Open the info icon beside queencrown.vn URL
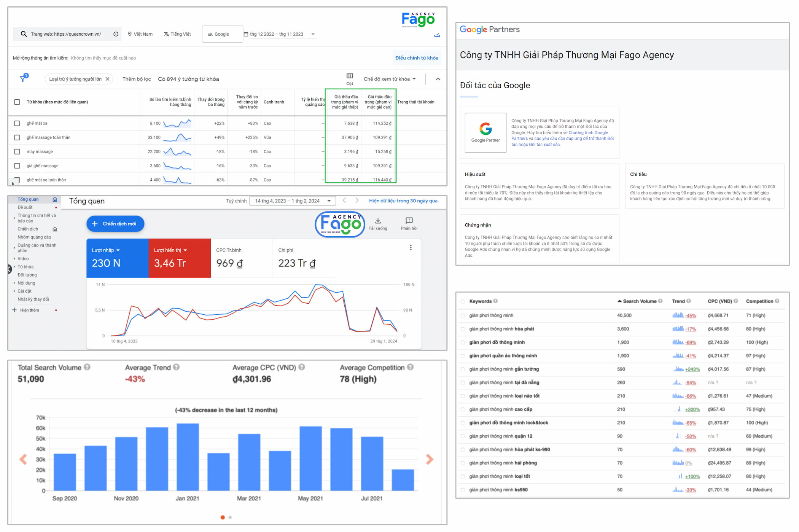Screen dimensions: 799x532 116,34
